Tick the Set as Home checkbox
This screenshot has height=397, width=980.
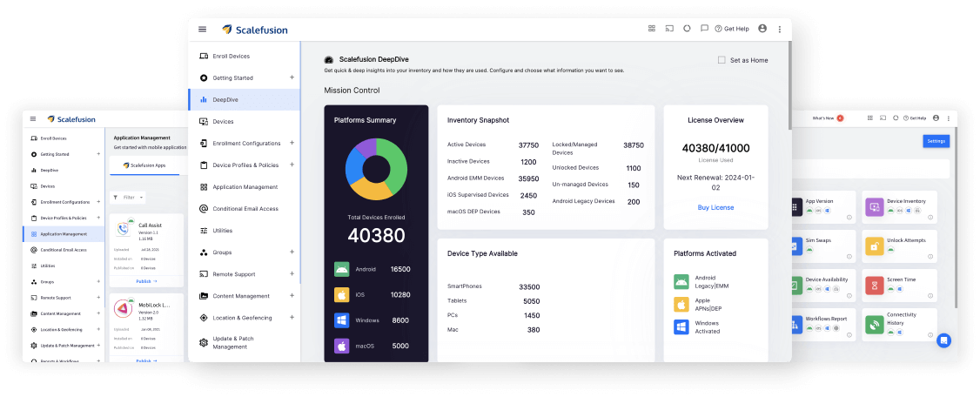[722, 60]
